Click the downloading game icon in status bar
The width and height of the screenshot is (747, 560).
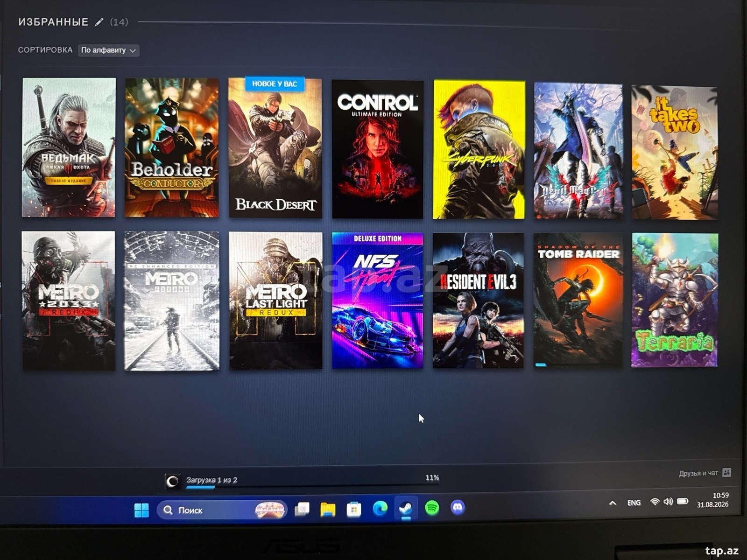click(173, 481)
